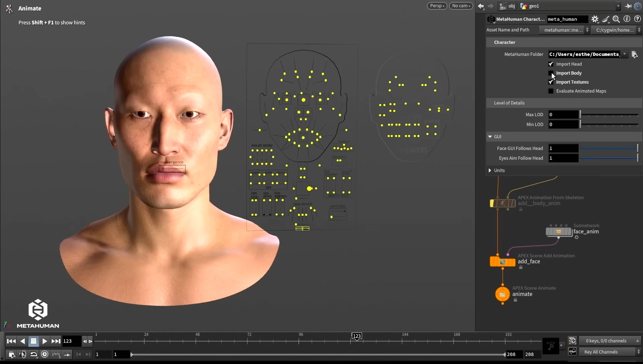
Task: Play the animation forward
Action: pos(45,341)
